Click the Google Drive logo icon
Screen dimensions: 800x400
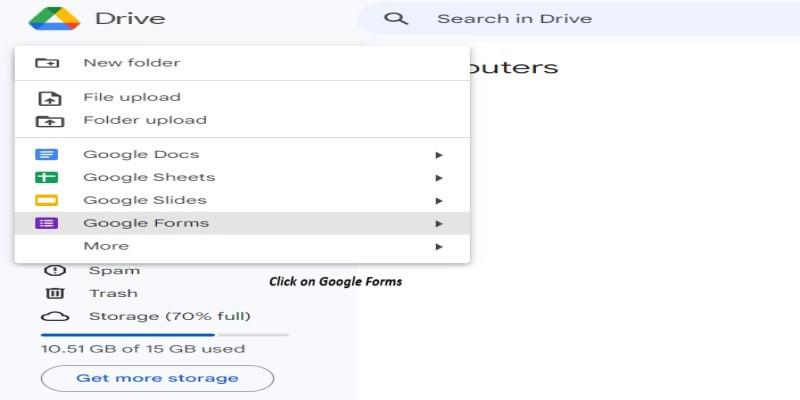[54, 18]
